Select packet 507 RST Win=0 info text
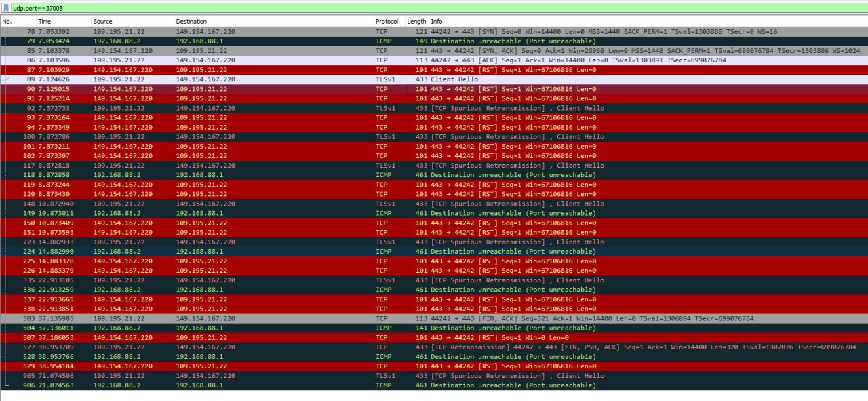Screen dimensions: 868x401 [499, 337]
